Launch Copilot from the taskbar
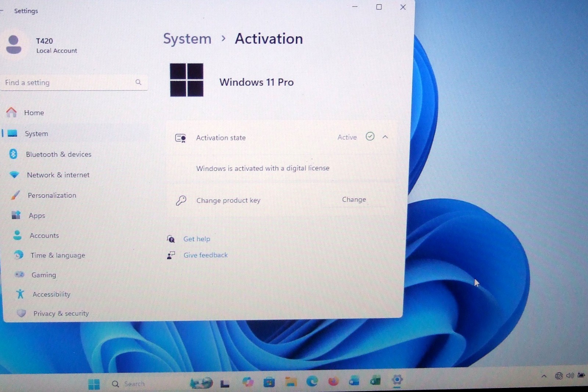The width and height of the screenshot is (588, 392). pyautogui.click(x=248, y=382)
